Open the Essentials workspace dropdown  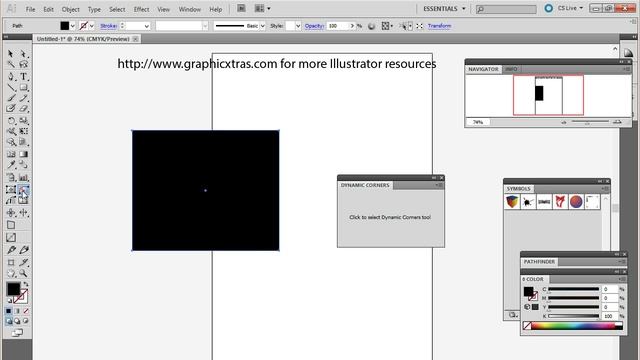(444, 9)
